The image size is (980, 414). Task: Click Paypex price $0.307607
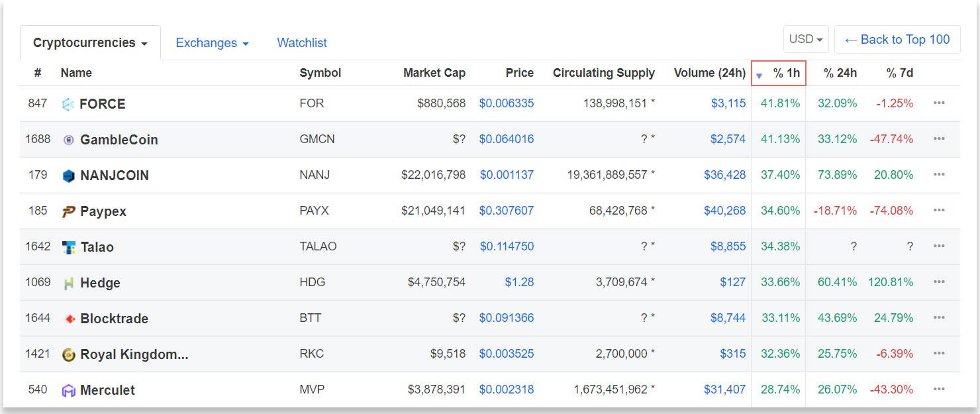(507, 211)
